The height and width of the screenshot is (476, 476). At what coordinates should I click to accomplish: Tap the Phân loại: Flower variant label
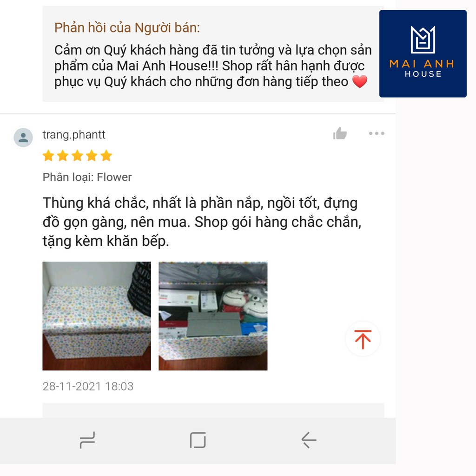[87, 177]
